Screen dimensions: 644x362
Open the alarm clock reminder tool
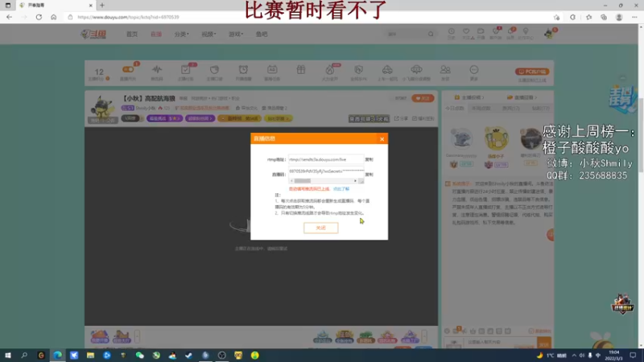(243, 70)
